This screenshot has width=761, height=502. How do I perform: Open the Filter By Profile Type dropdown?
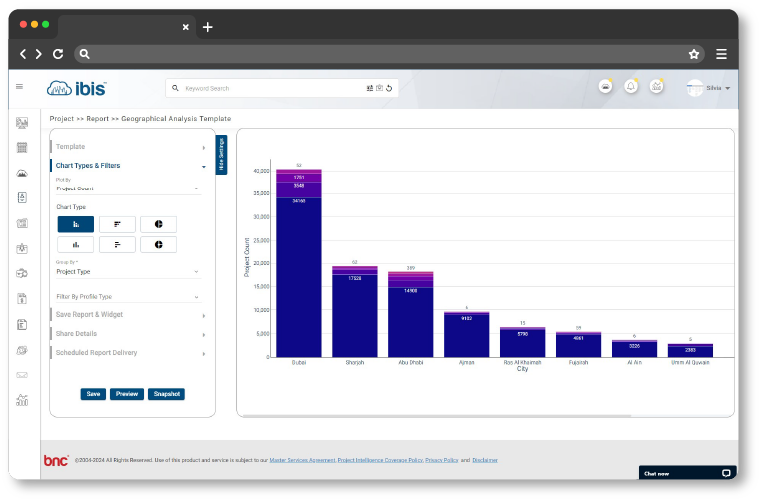click(x=128, y=297)
